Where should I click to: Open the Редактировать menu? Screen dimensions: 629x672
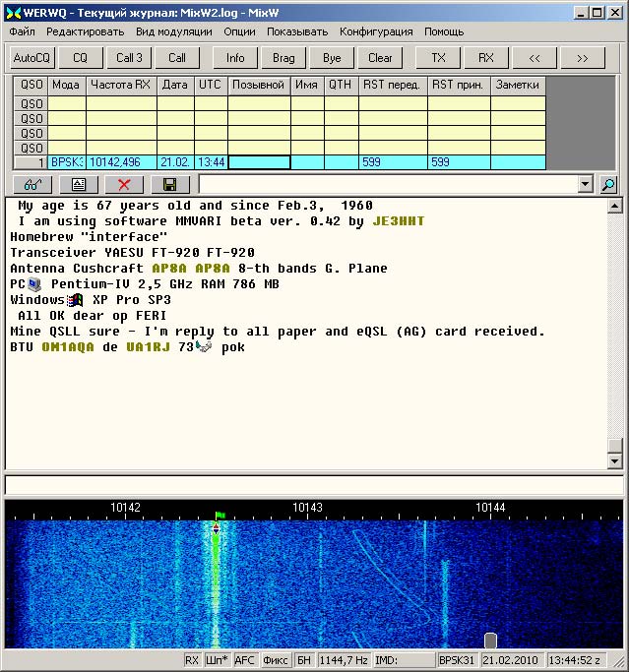click(x=86, y=31)
